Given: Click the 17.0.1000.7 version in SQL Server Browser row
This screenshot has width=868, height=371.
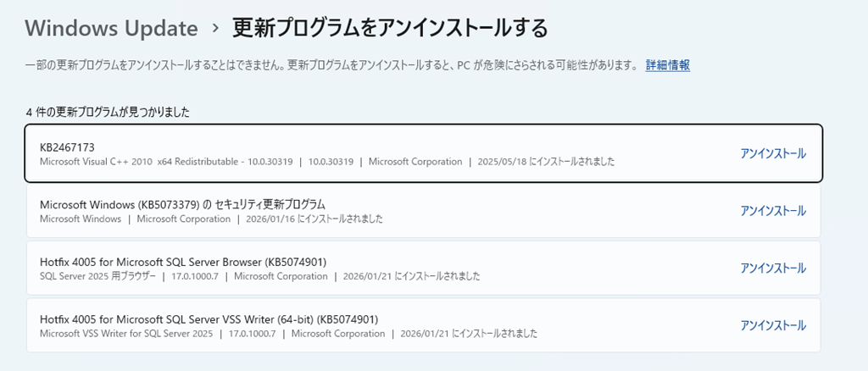Looking at the screenshot, I should click(195, 276).
